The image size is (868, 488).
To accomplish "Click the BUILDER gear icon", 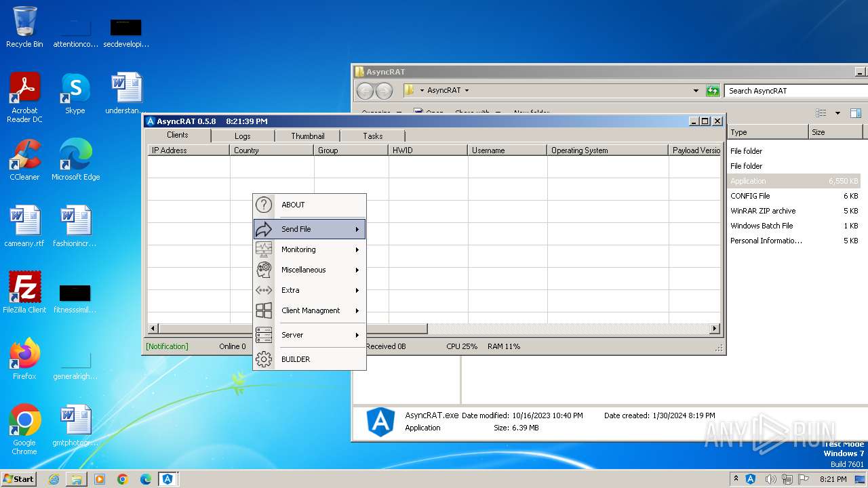I will pyautogui.click(x=264, y=359).
